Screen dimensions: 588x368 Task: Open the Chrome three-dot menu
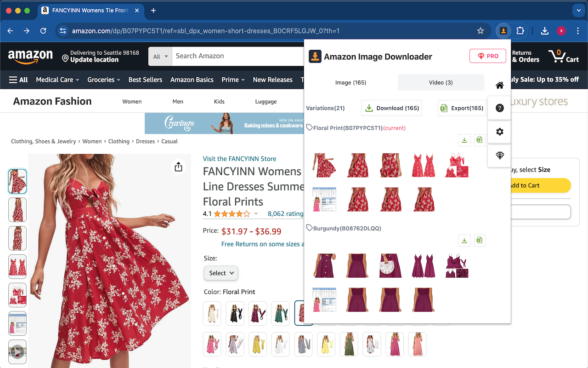click(577, 31)
